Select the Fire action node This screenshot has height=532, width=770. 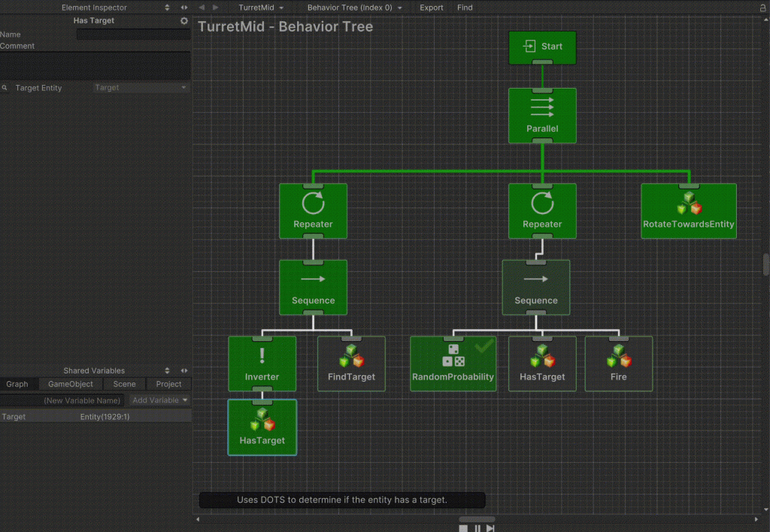(618, 364)
